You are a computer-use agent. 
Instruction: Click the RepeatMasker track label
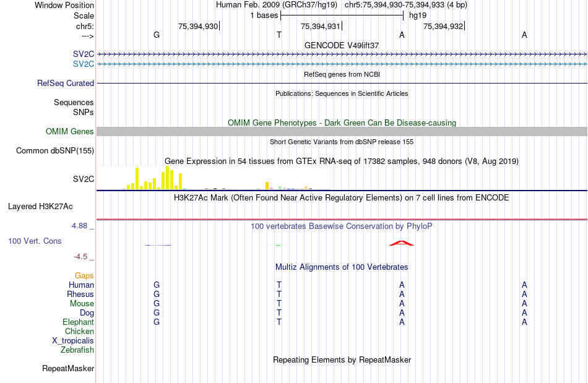(x=68, y=368)
